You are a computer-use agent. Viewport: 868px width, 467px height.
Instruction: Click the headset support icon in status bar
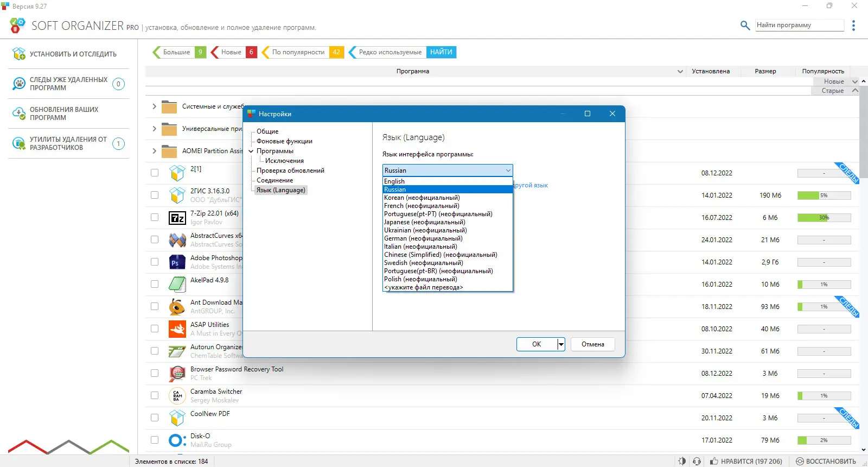(x=697, y=461)
